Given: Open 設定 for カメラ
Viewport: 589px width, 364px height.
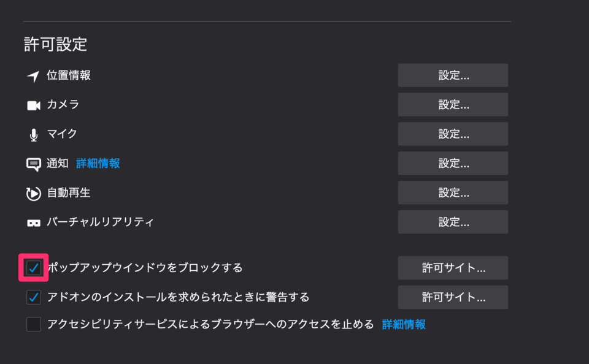Looking at the screenshot, I should [453, 104].
